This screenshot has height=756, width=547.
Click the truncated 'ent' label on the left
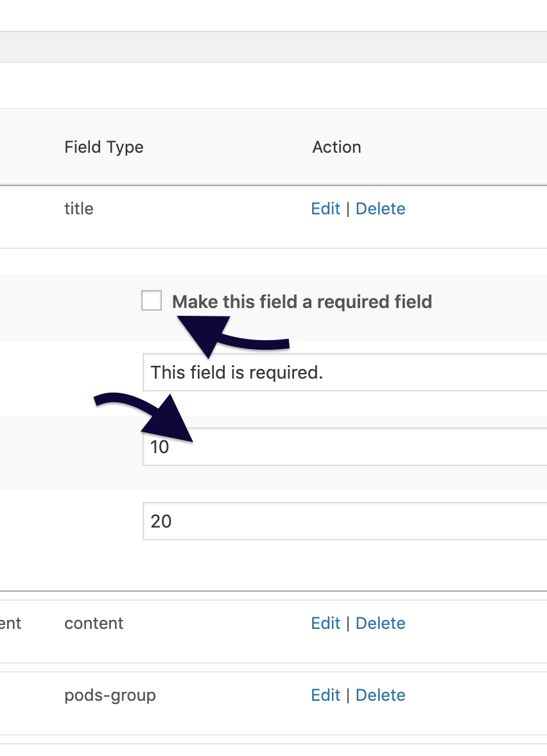11,623
